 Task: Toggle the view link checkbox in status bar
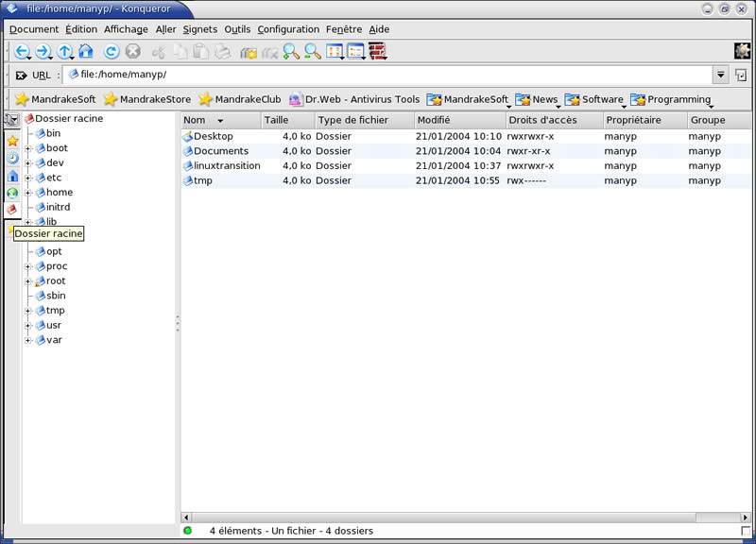[746, 531]
